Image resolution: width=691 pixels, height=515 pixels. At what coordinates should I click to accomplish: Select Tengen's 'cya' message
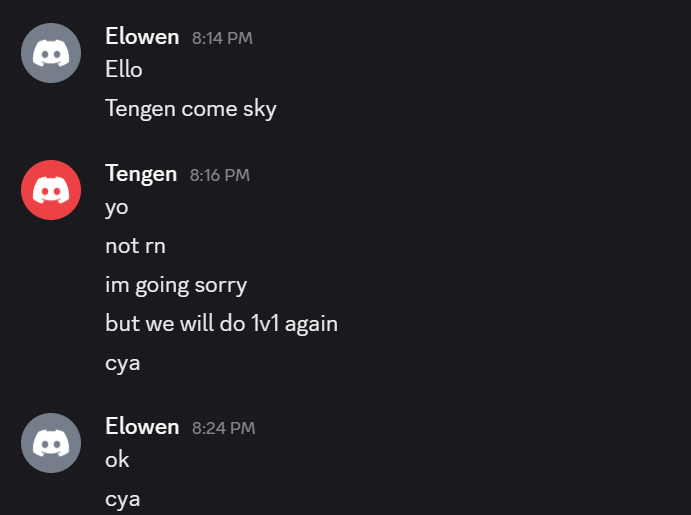(x=123, y=363)
